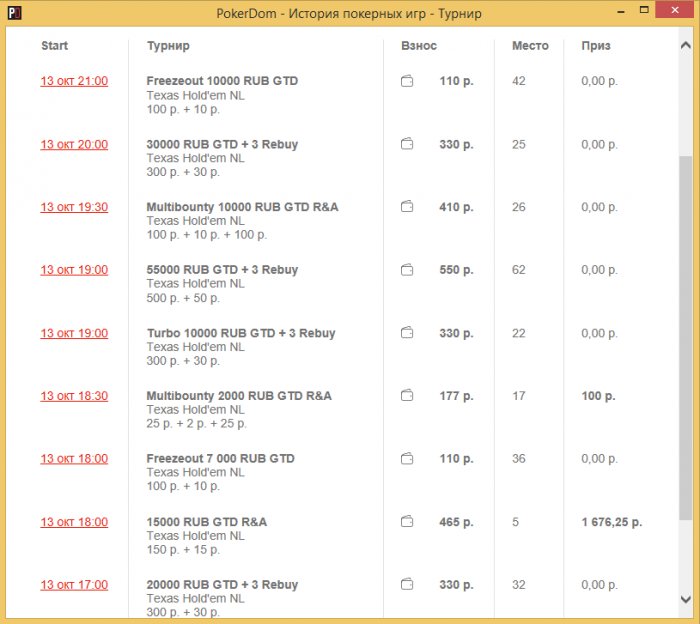
Task: Click the PokerDom app icon in title bar
Action: click(x=14, y=13)
